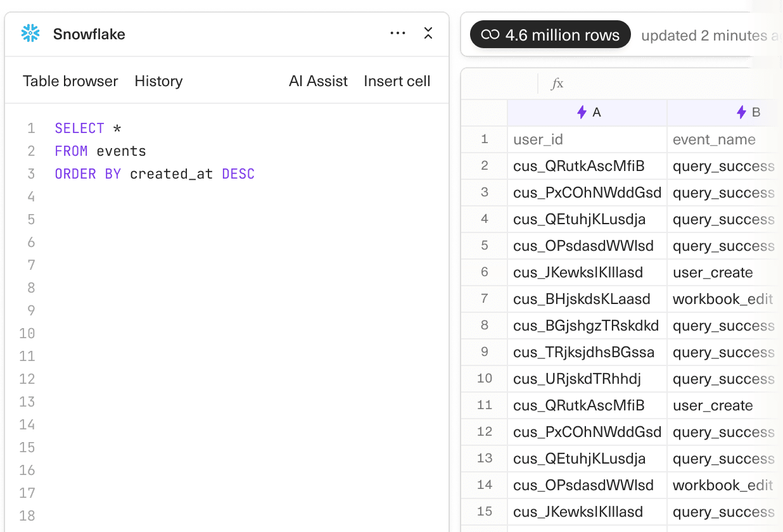This screenshot has width=783, height=532.
Task: Launch AI Assist
Action: point(318,81)
